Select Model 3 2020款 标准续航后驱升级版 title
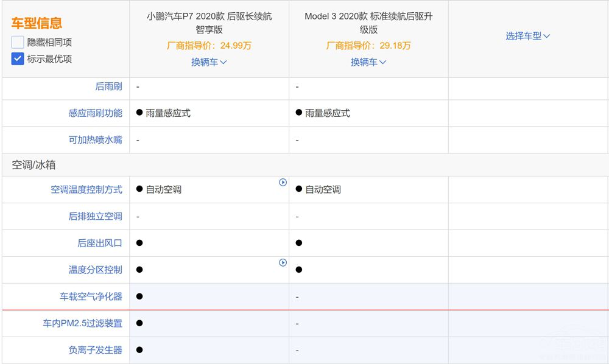 (x=368, y=23)
